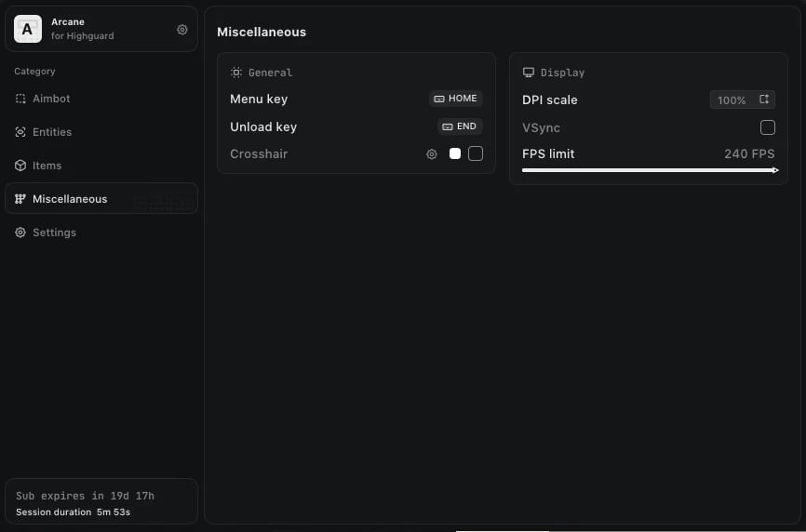Select the Miscellaneous category

(101, 199)
